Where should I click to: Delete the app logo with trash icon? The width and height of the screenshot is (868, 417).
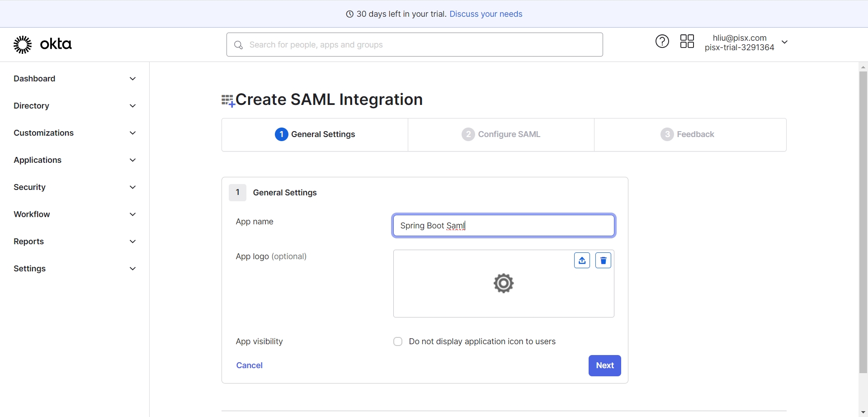click(603, 261)
